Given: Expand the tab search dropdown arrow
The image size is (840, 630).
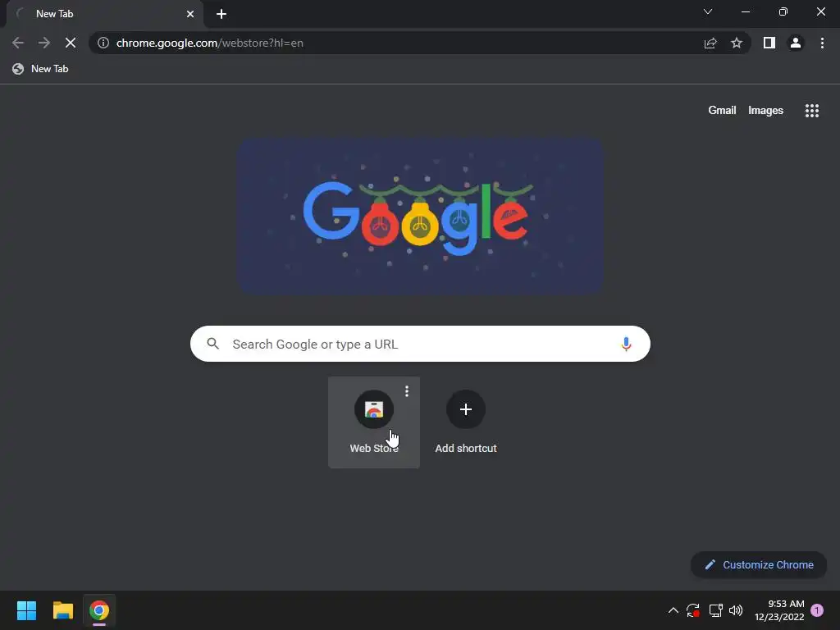Looking at the screenshot, I should (708, 11).
